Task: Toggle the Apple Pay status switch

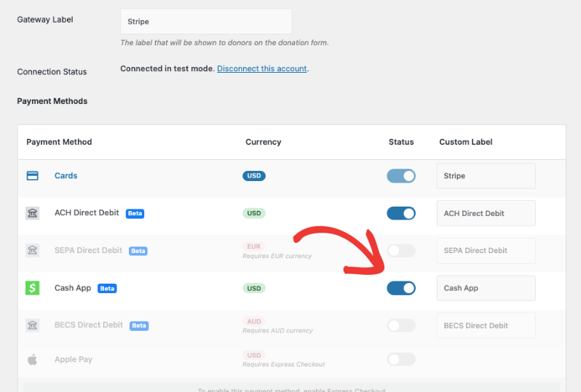Action: [x=401, y=359]
